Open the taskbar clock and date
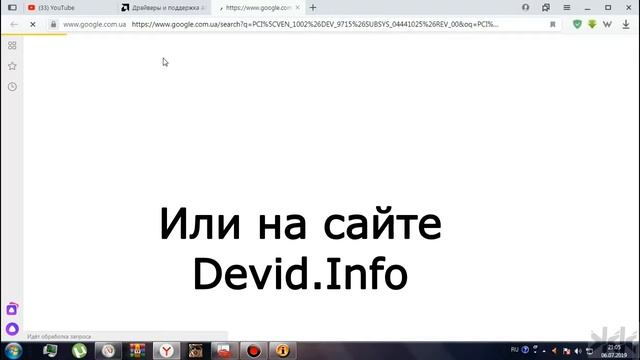Viewport: 640px width, 360px height. 613,351
